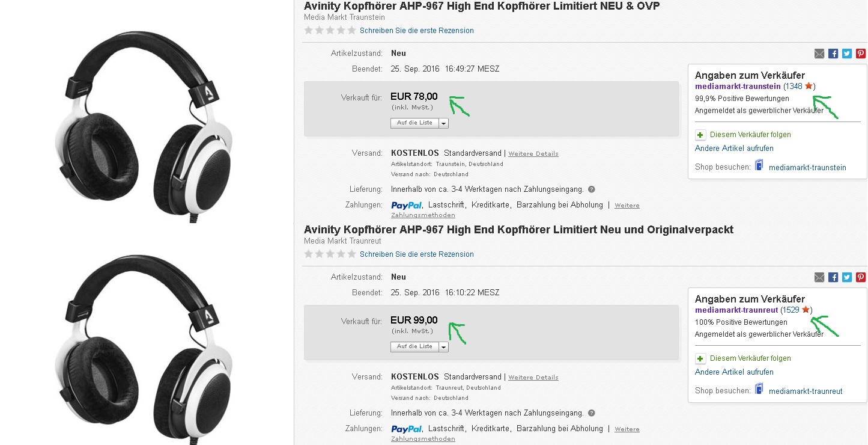This screenshot has width=868, height=445.
Task: Click "Auf die Liste" button for EUR 99,00 headphones
Action: tap(414, 347)
